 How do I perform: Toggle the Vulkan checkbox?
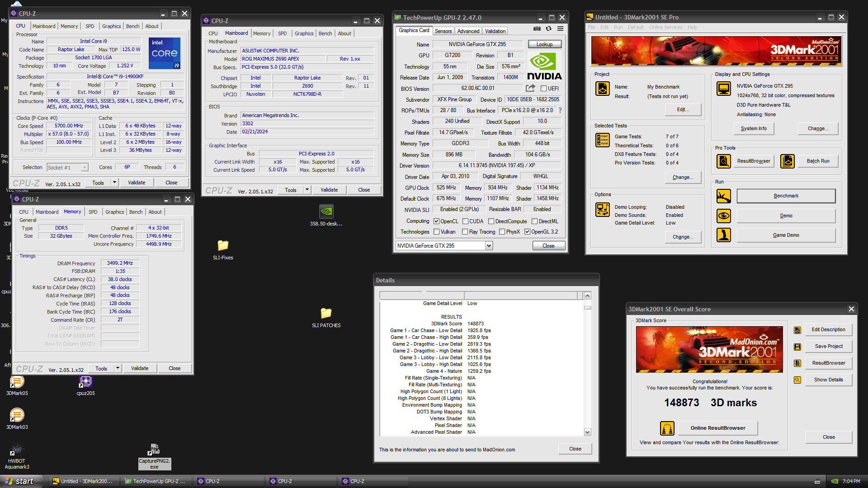tap(436, 232)
